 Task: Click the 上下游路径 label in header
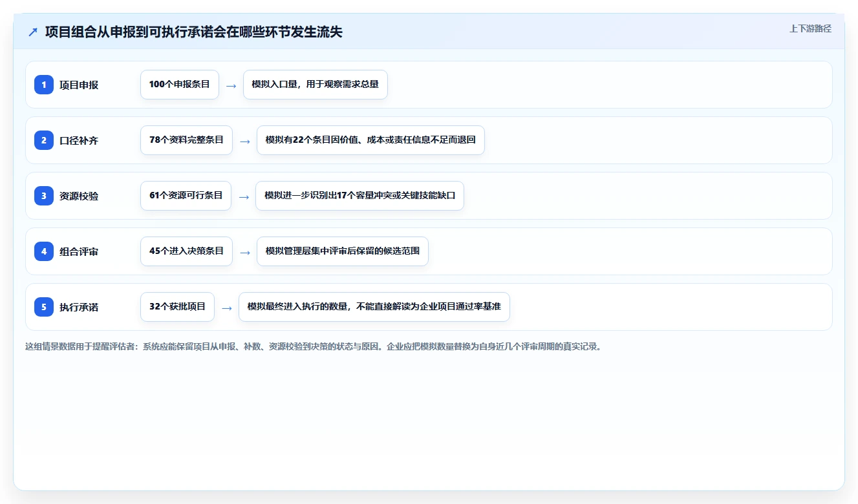point(810,28)
